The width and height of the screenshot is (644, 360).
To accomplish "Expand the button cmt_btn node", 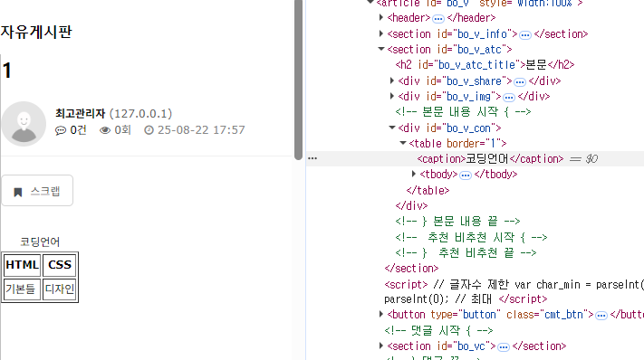I will 381,315.
